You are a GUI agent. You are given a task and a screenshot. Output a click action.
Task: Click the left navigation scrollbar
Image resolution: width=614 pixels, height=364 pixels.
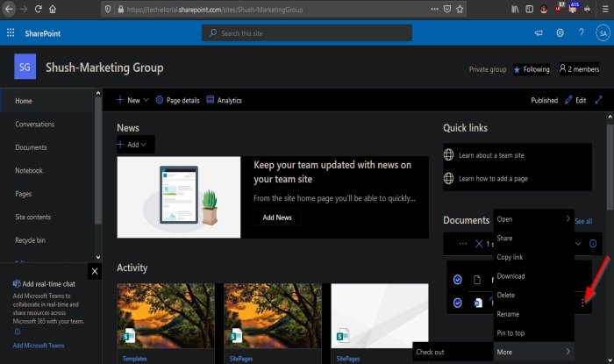[98, 161]
